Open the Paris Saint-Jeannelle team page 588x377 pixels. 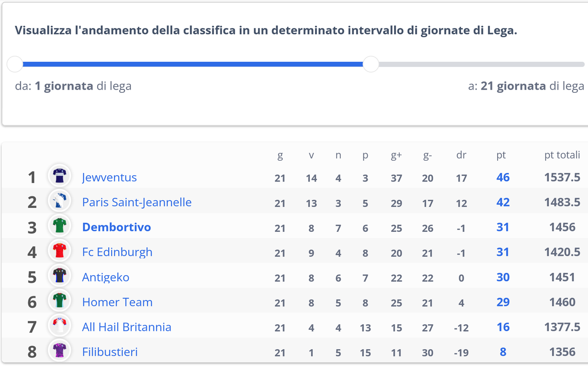click(x=137, y=203)
